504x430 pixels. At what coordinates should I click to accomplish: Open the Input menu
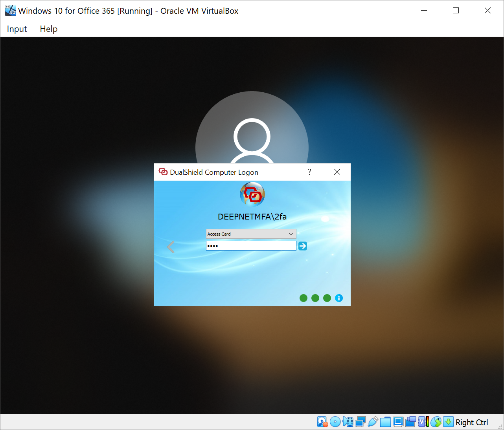coord(17,29)
